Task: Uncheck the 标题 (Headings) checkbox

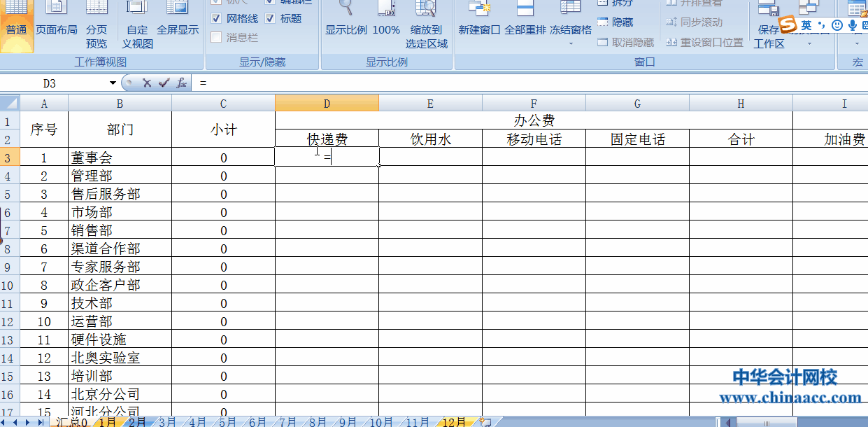Action: (270, 18)
